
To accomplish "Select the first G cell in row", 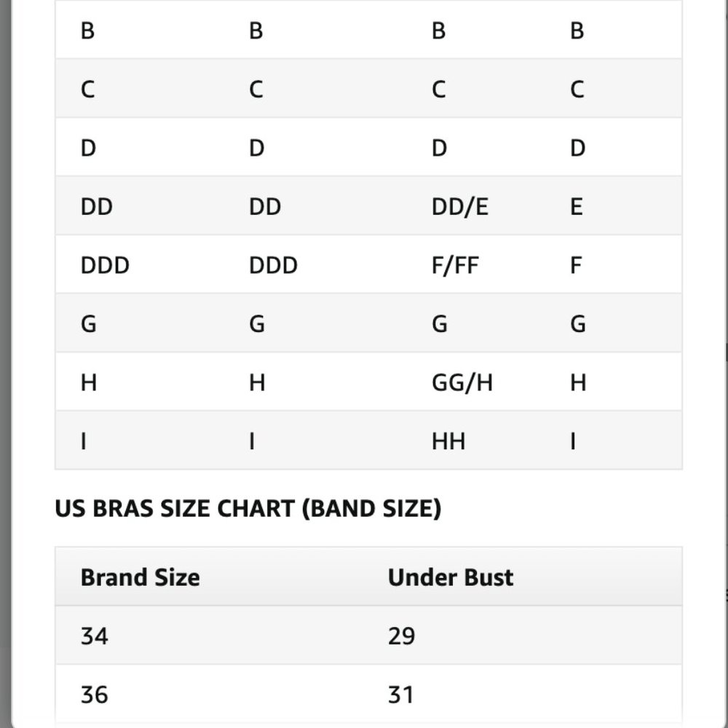I will click(x=88, y=324).
